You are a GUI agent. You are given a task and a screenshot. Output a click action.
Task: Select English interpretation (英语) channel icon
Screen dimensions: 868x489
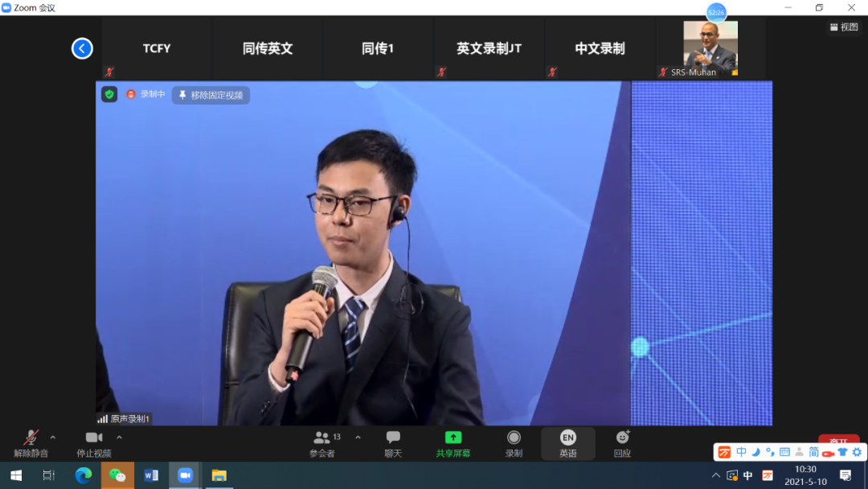click(x=568, y=438)
